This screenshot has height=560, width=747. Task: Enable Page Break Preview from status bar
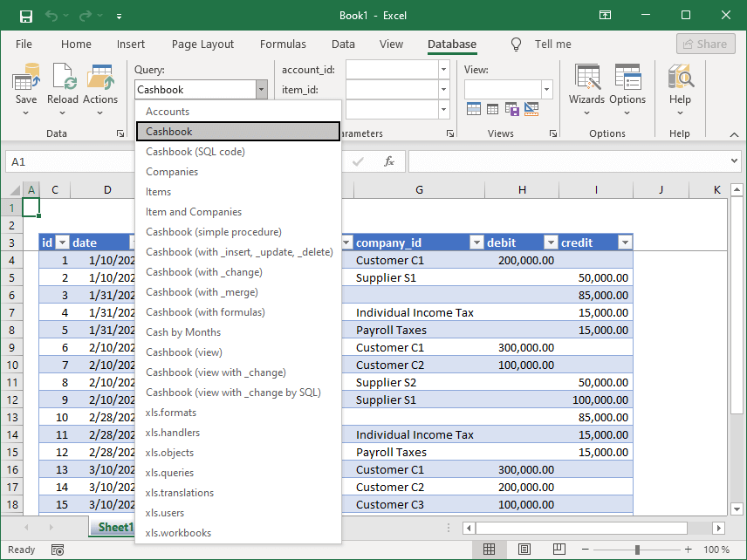pos(559,550)
